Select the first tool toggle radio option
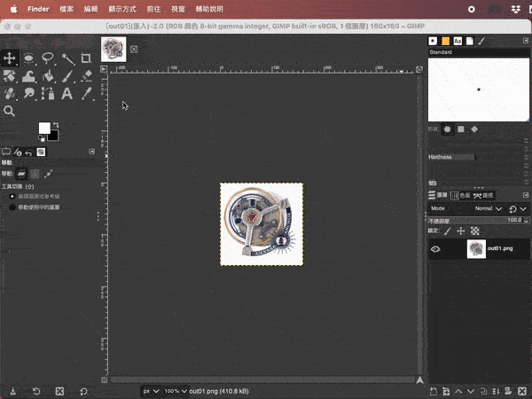This screenshot has height=399, width=532. [12, 196]
